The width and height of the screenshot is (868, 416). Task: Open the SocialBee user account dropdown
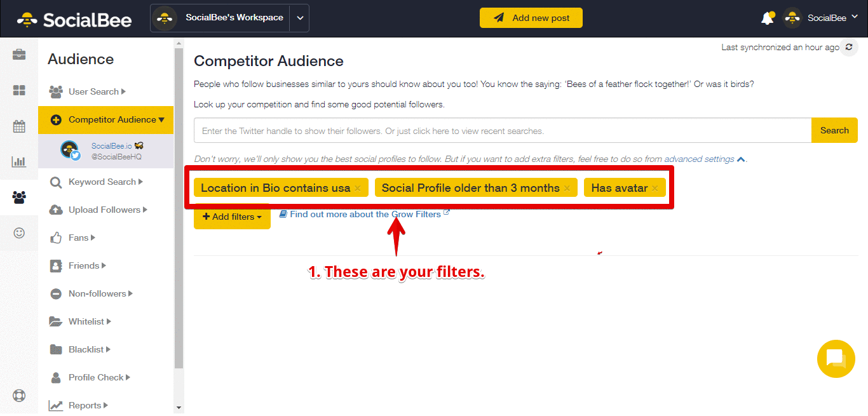pos(821,18)
